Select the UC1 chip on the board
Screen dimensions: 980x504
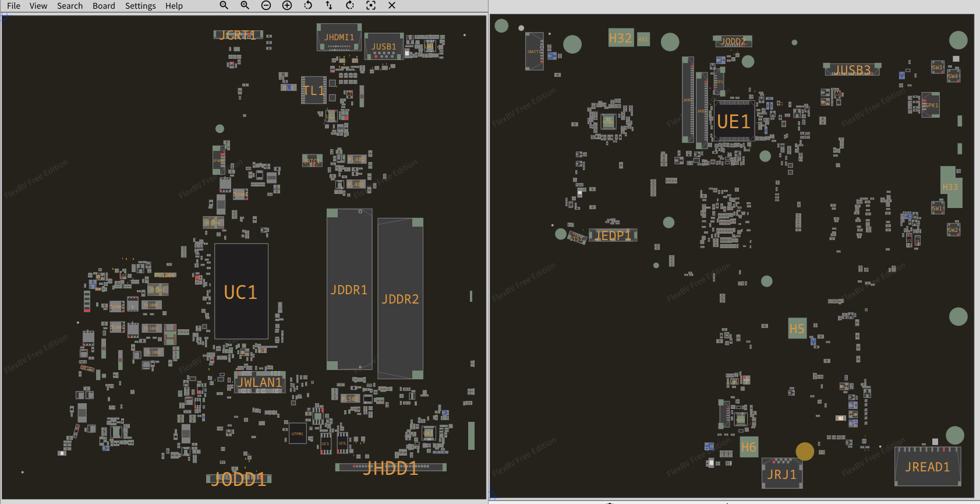click(x=241, y=291)
